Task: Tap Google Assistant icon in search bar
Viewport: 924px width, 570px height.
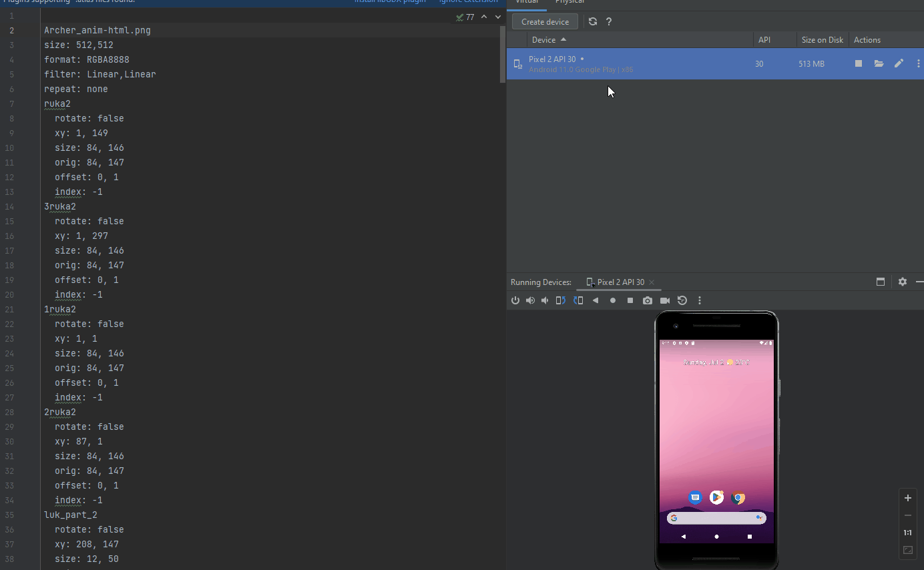Action: 759,518
